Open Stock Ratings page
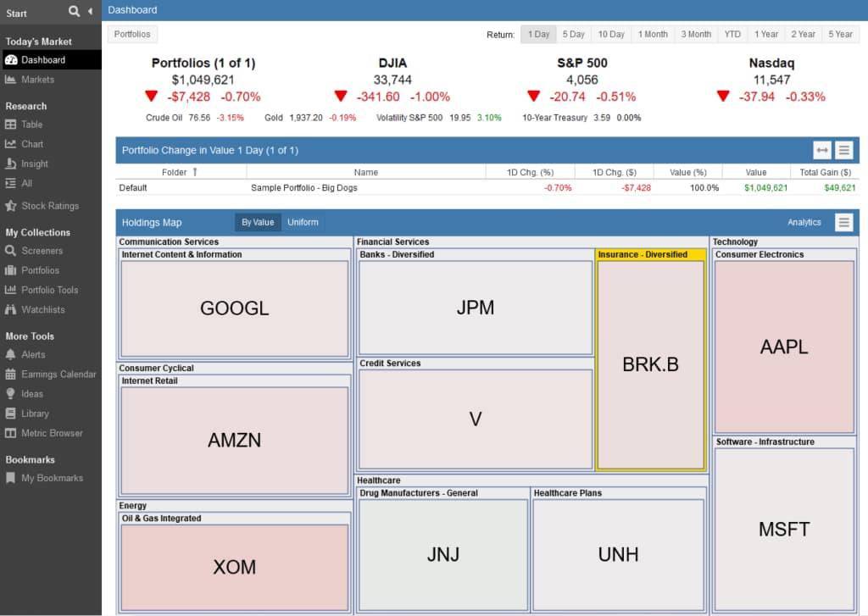The height and width of the screenshot is (616, 868). [51, 206]
